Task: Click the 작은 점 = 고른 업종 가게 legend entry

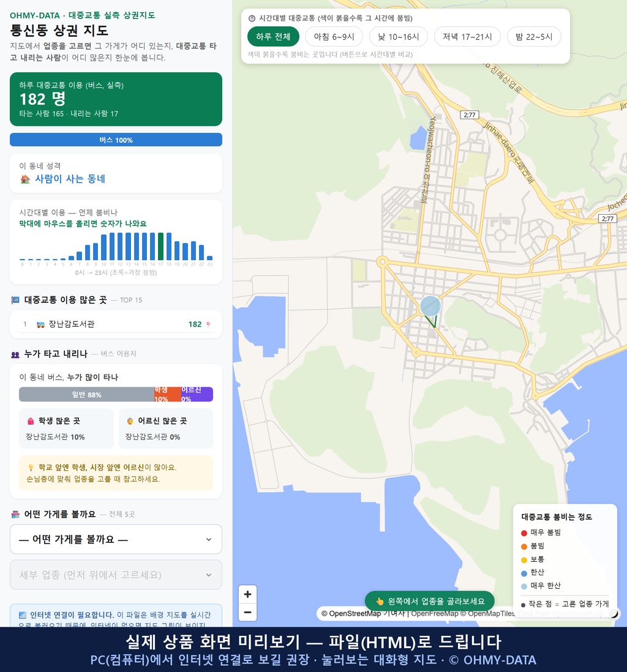Action: coord(565,604)
